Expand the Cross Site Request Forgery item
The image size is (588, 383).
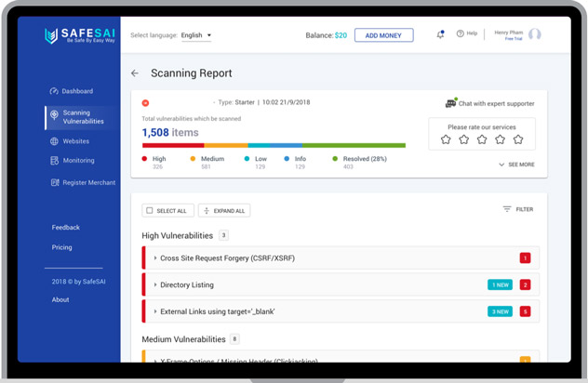coord(155,258)
